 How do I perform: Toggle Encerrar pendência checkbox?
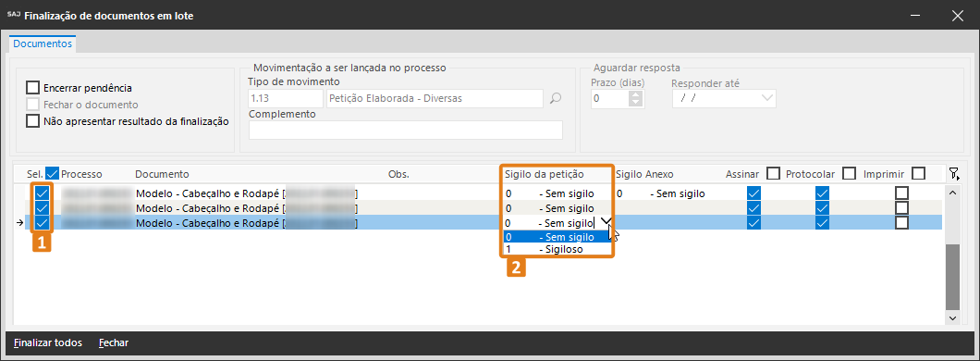(x=32, y=88)
